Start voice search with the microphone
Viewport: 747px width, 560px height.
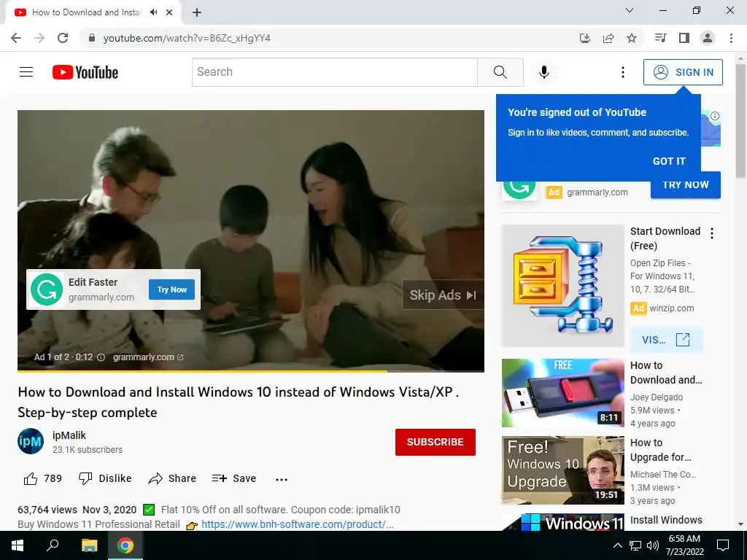pyautogui.click(x=544, y=72)
